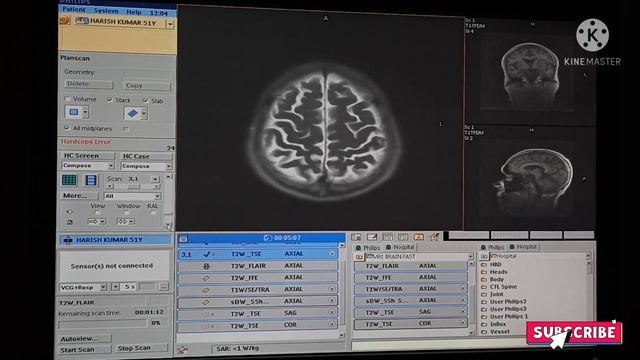640x360 pixels.
Task: Open the Compose dropdown under HC Case
Action: (x=168, y=167)
